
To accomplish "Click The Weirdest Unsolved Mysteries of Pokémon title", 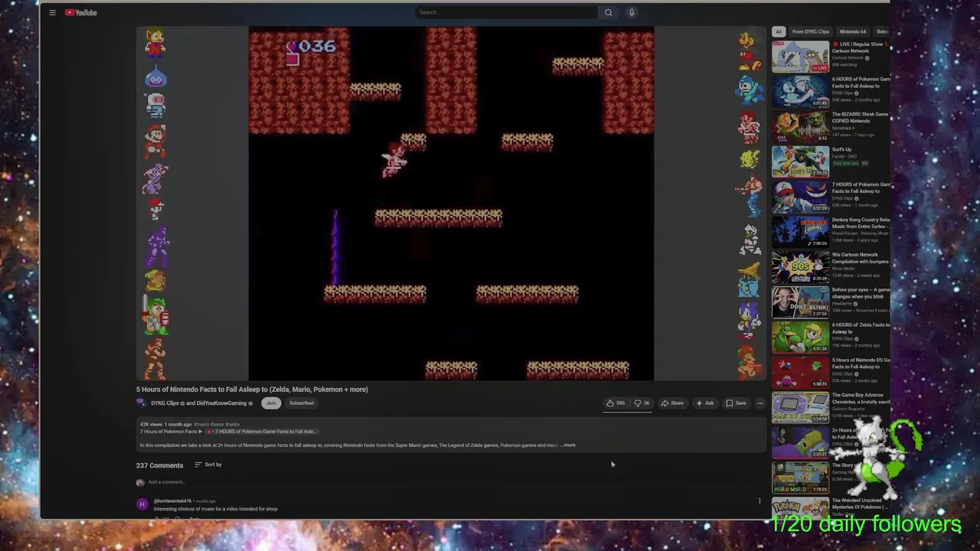I will click(860, 504).
